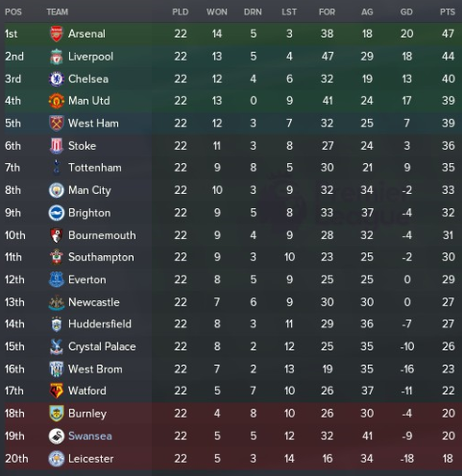Viewport: 462px width, 476px height.
Task: Select the Stoke team name
Action: tap(82, 146)
